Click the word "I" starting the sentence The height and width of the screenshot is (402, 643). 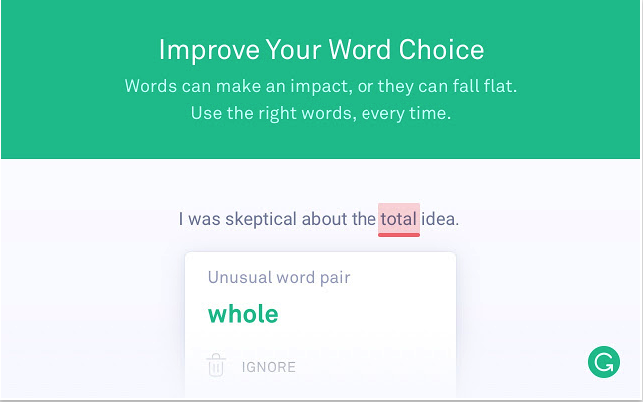pos(182,219)
